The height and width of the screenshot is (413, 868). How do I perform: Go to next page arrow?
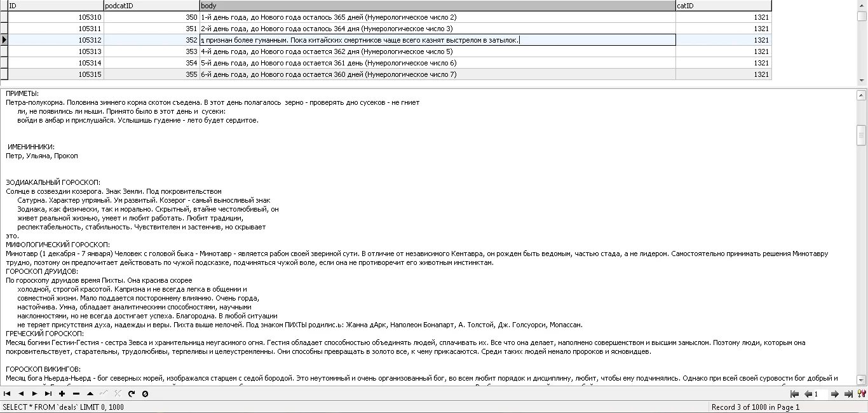point(835,394)
